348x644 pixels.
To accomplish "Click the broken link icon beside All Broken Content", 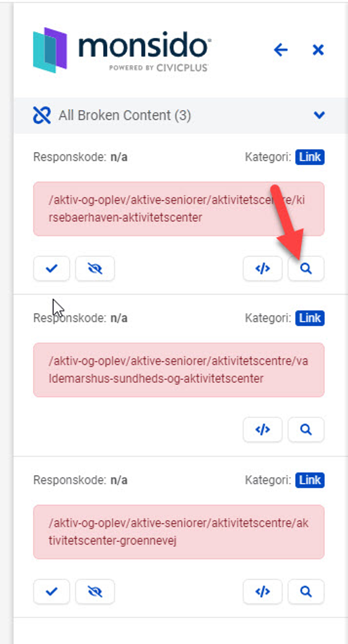I will (x=42, y=115).
